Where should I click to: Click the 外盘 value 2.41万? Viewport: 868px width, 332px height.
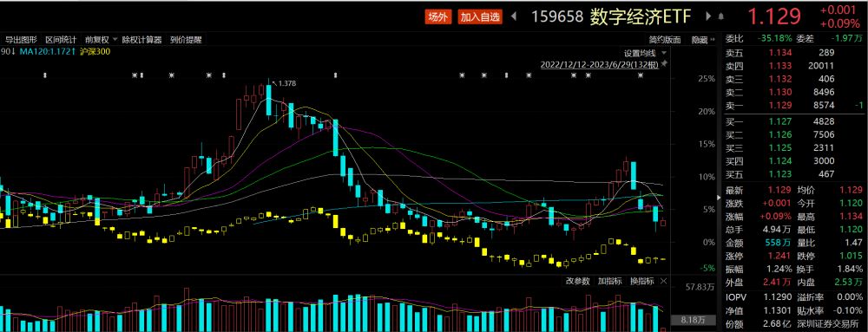(x=778, y=283)
